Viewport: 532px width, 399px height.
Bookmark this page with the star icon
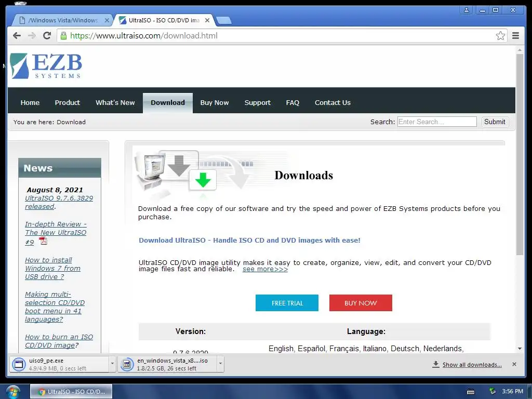point(500,36)
